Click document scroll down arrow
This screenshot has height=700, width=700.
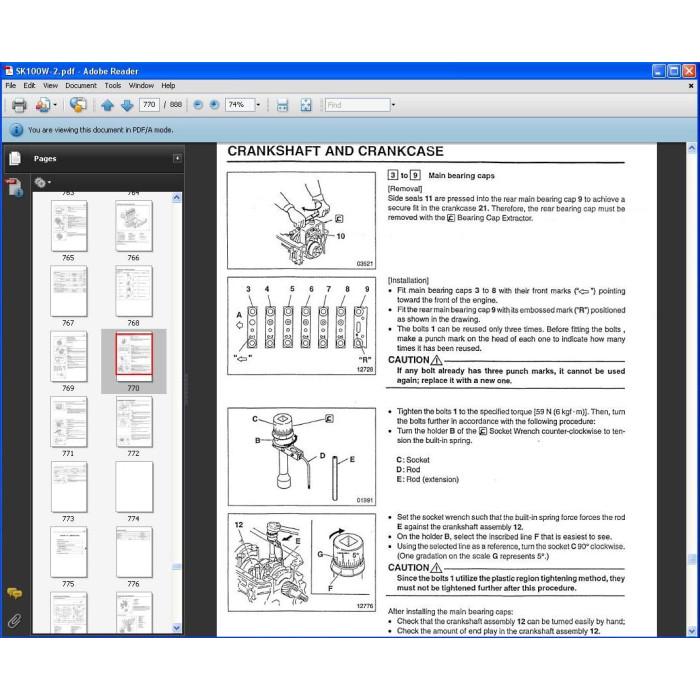(692, 631)
